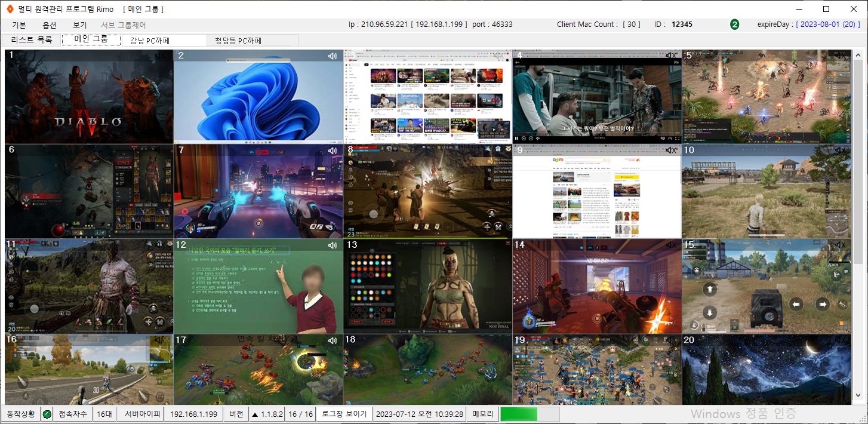Toggle the speaker on screen 4 video
The image size is (868, 424).
(672, 56)
